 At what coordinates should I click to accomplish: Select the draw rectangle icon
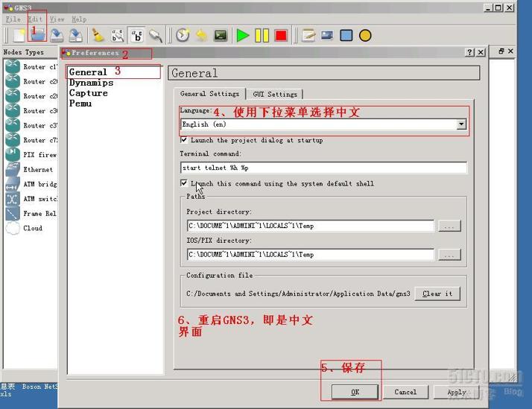pos(346,35)
